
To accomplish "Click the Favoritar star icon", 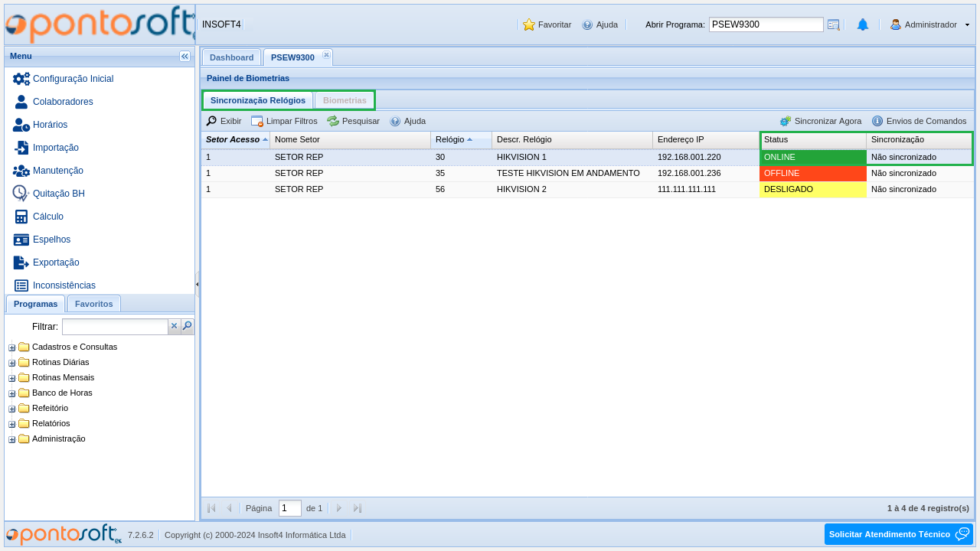I will click(529, 24).
